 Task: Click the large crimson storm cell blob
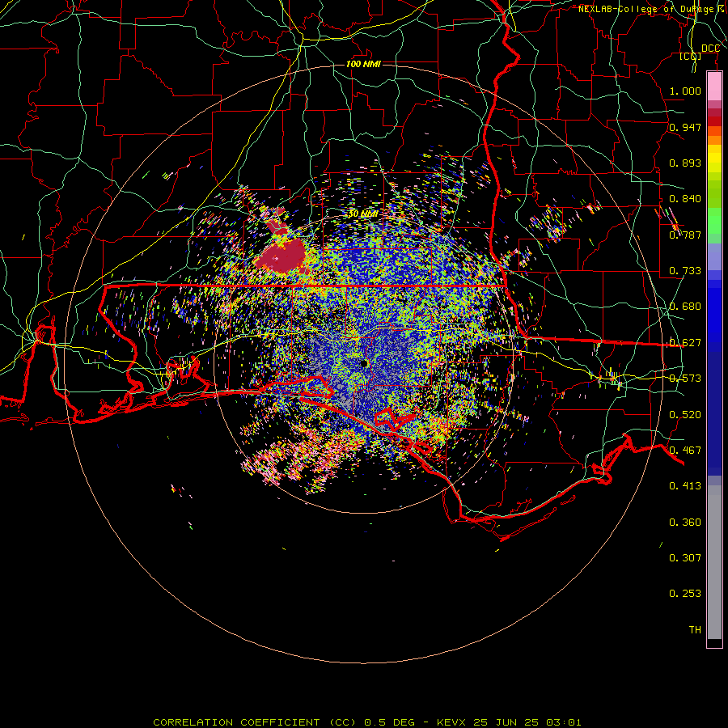(x=282, y=255)
